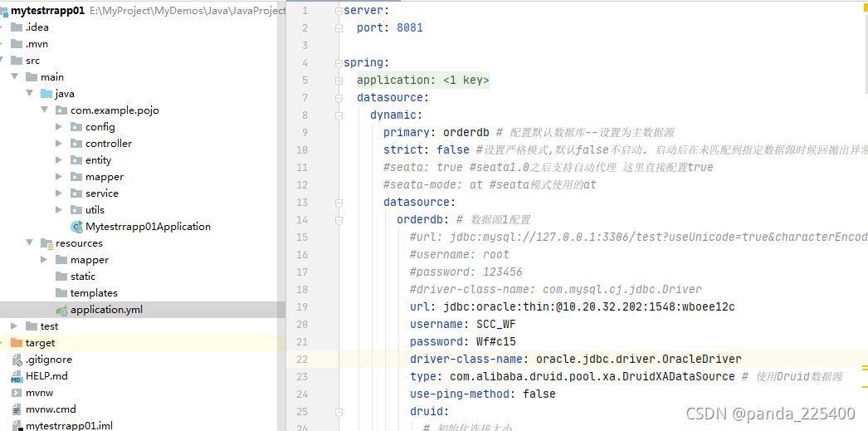Fold the spring block gutter marker

click(339, 63)
